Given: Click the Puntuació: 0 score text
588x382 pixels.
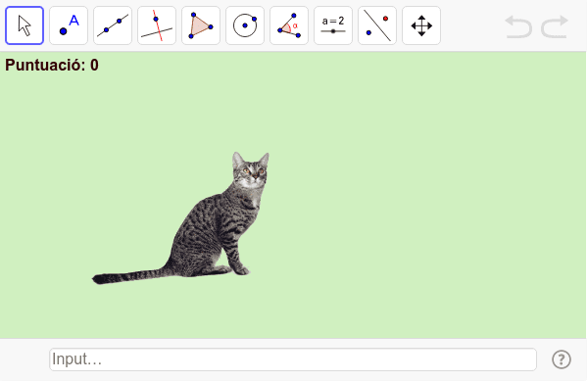Looking at the screenshot, I should pyautogui.click(x=52, y=66).
